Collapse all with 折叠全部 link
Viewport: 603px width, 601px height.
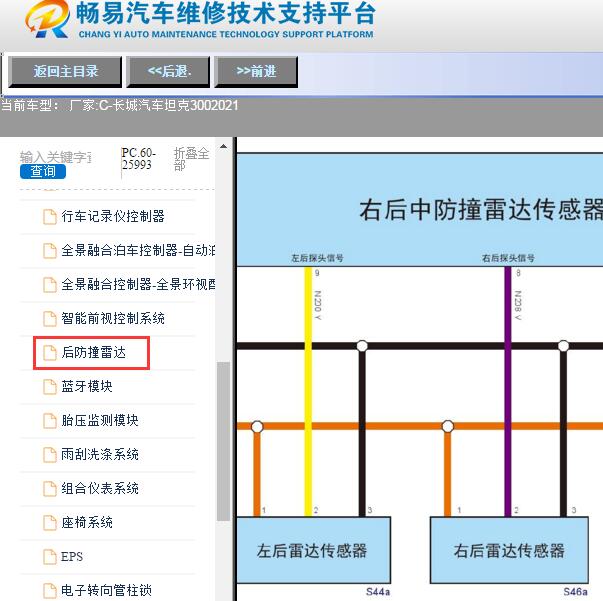[x=191, y=159]
